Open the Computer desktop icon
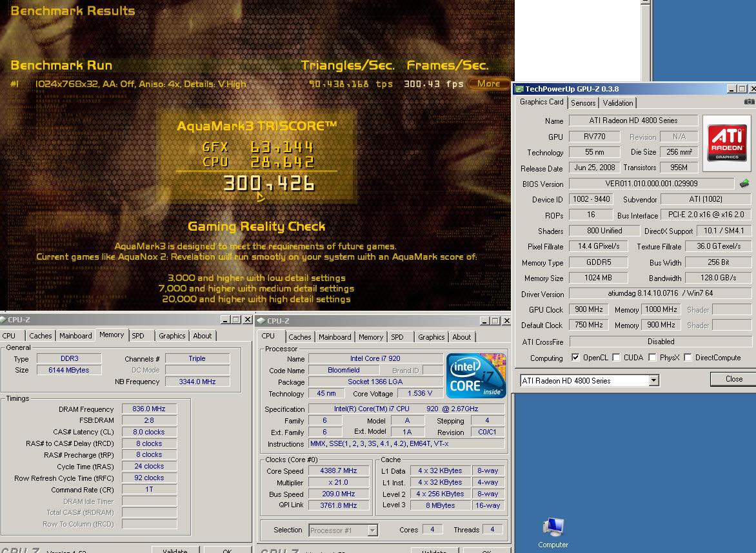Image resolution: width=756 pixels, height=553 pixels. pyautogui.click(x=553, y=533)
